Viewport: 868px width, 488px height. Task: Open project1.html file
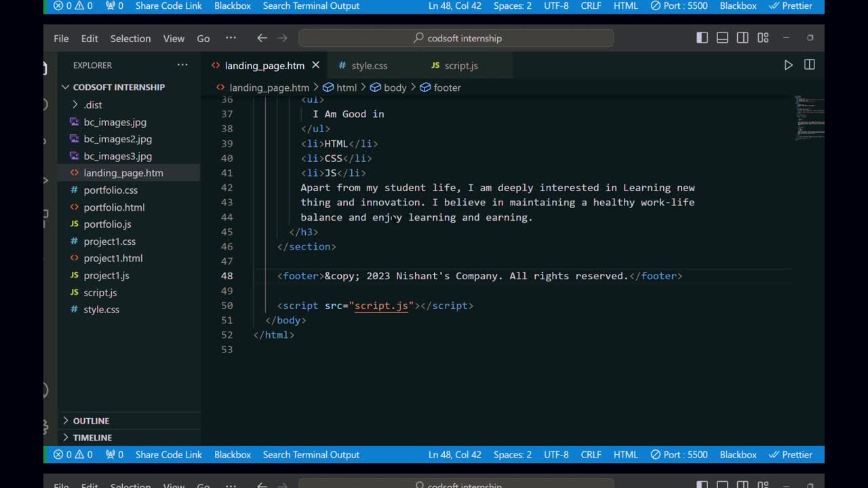click(x=114, y=258)
